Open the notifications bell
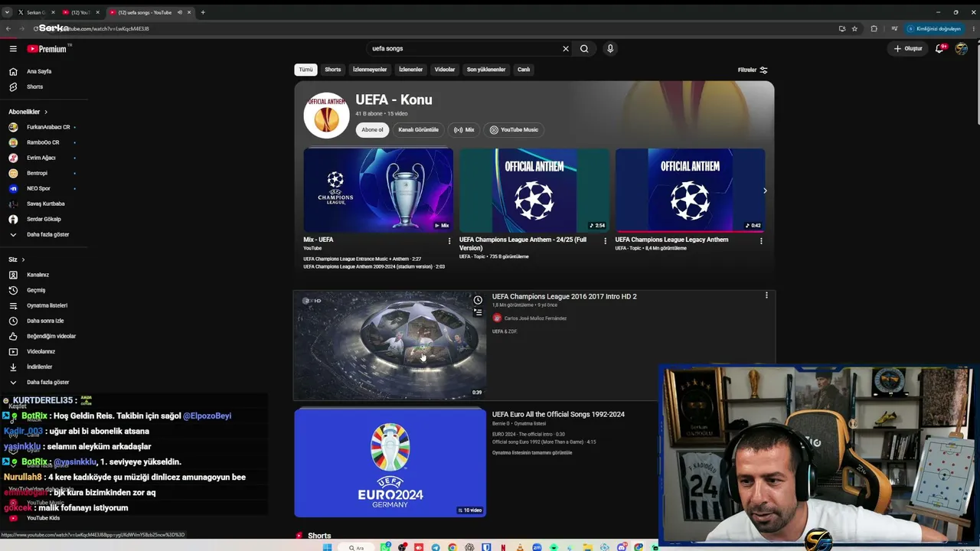The height and width of the screenshot is (551, 980). pos(939,48)
